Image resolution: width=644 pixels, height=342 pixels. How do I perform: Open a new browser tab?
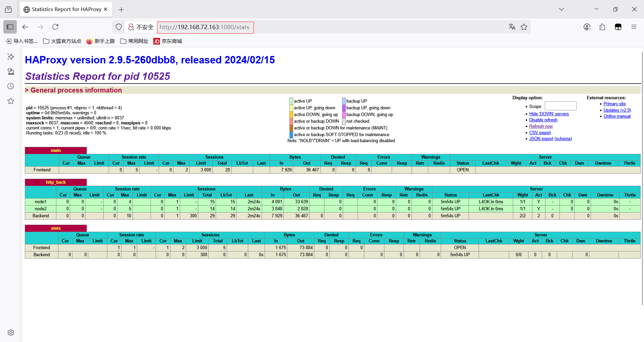(121, 9)
